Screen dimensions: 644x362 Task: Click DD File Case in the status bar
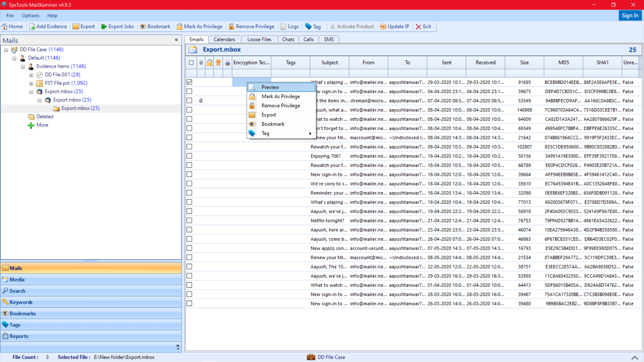coord(331,357)
